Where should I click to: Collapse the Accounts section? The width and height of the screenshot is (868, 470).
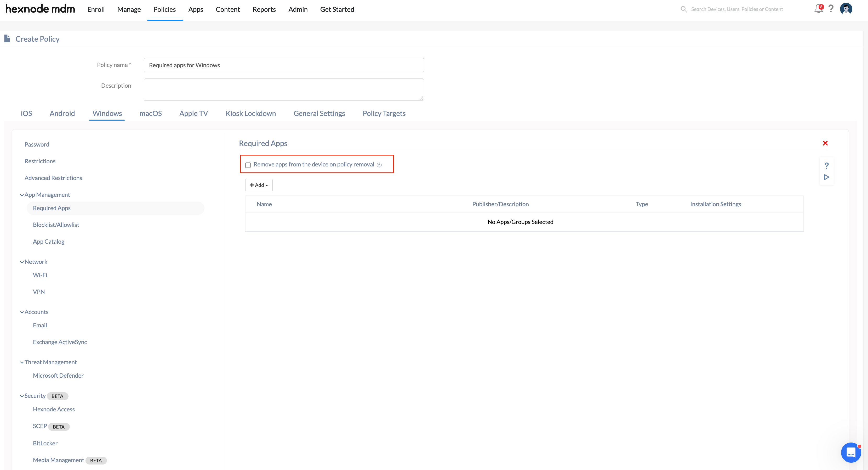click(22, 312)
